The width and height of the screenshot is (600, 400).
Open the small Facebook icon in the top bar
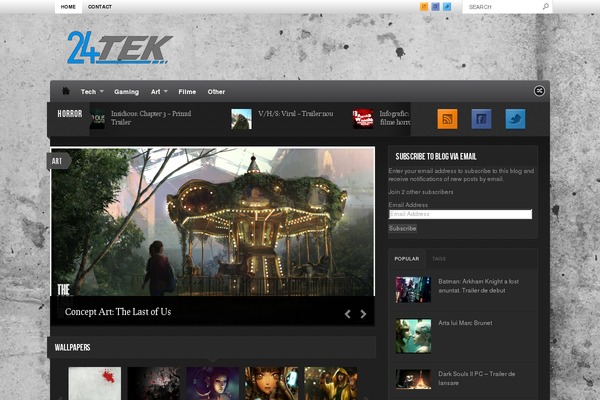[x=435, y=7]
